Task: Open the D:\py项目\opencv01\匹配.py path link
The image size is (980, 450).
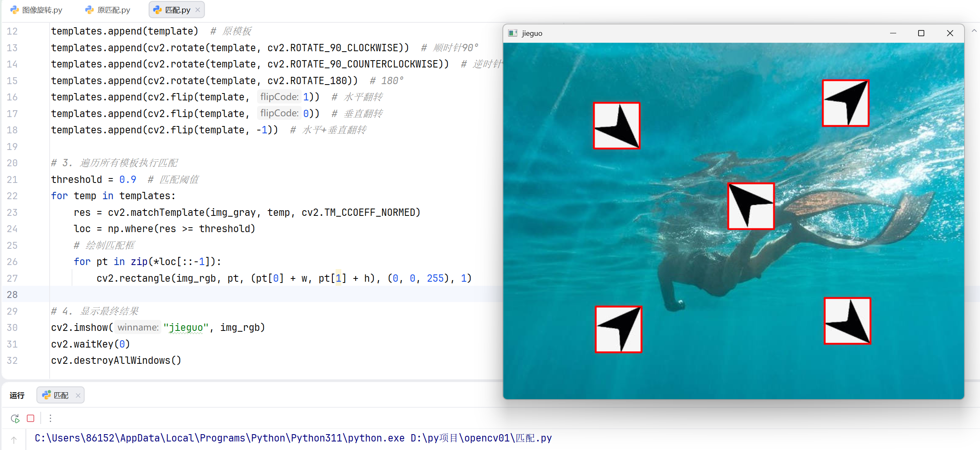Action: pos(481,438)
